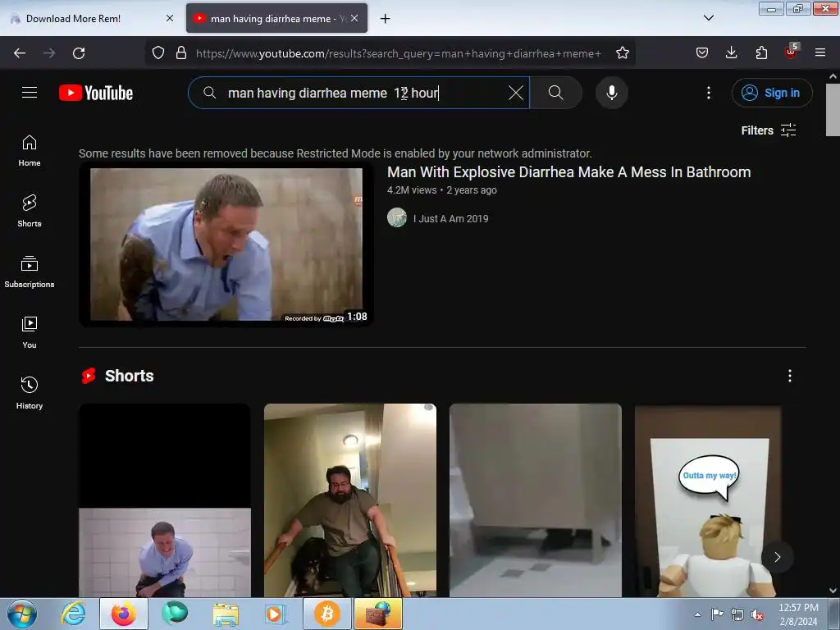Screen dimensions: 840x630
Task: Sign in to YouTube
Action: [x=772, y=93]
